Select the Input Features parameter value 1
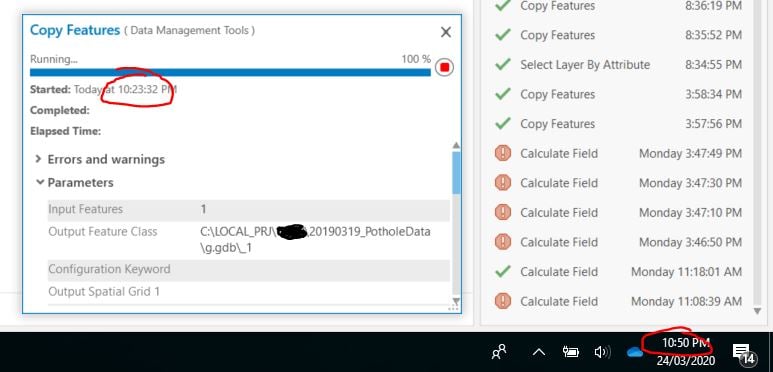 point(203,209)
